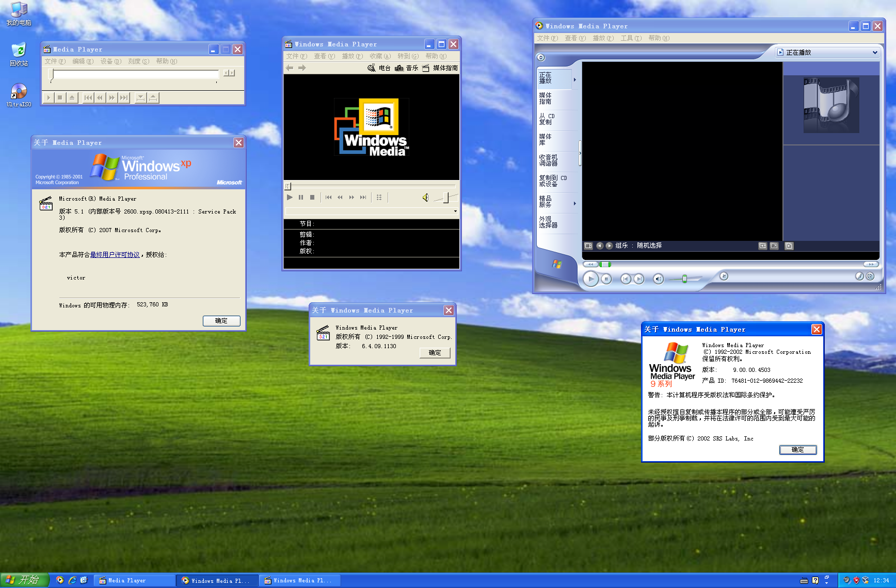Screen dimensions: 896x588
Task: Click the left scroll arrow beside the trackbar
Action: pyautogui.click(x=227, y=73)
